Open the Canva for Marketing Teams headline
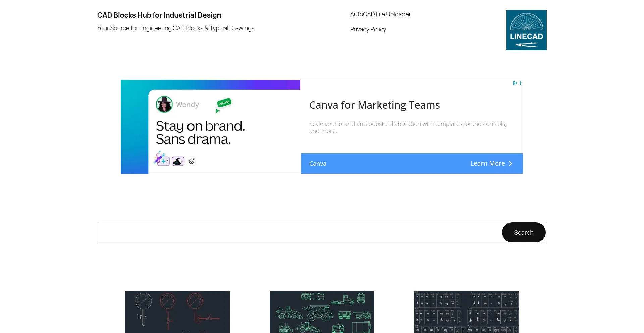This screenshot has height=333, width=644. point(374,105)
